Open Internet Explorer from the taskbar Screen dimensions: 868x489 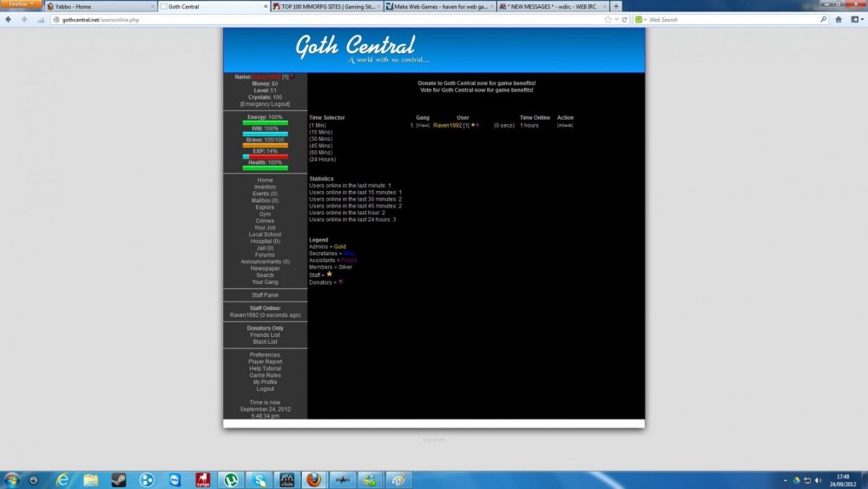point(62,479)
